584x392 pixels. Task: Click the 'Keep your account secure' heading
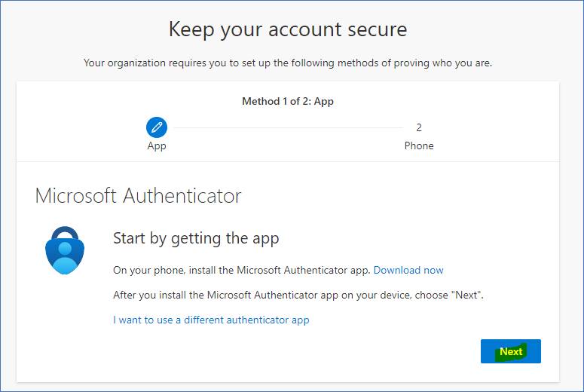(288, 29)
